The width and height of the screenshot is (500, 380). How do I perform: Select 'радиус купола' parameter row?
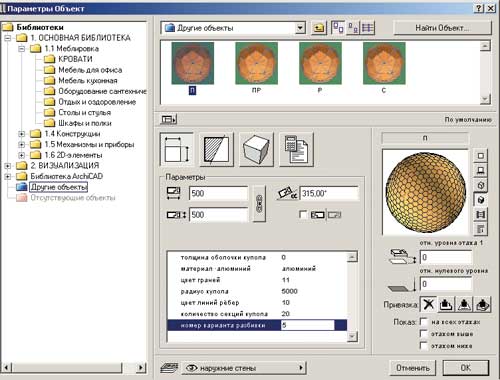click(257, 291)
